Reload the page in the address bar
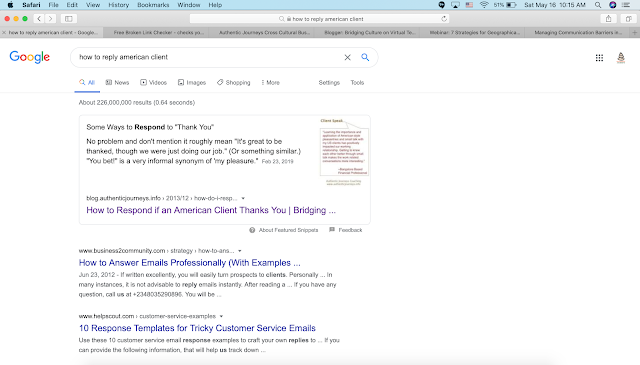Image resolution: width=640 pixels, height=365 pixels. (444, 19)
